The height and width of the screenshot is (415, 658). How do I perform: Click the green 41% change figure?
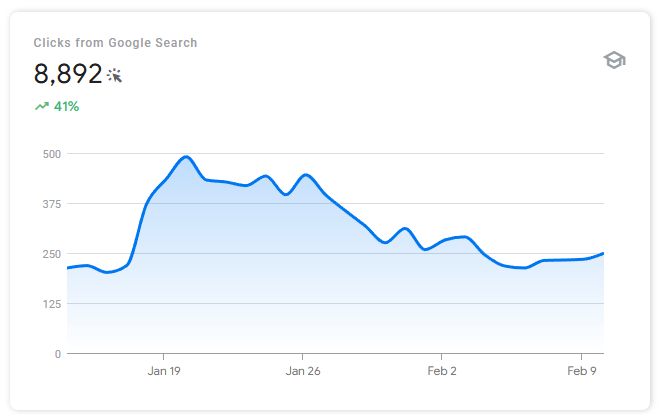coord(66,106)
